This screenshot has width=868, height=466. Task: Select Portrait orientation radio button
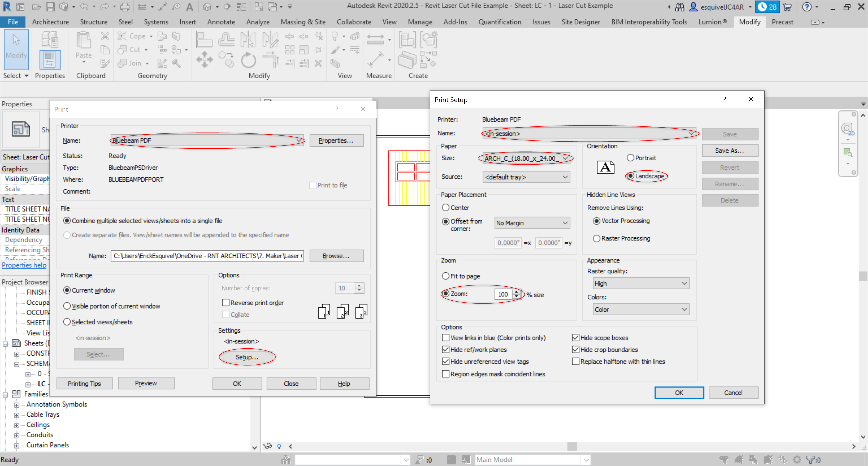(x=630, y=157)
